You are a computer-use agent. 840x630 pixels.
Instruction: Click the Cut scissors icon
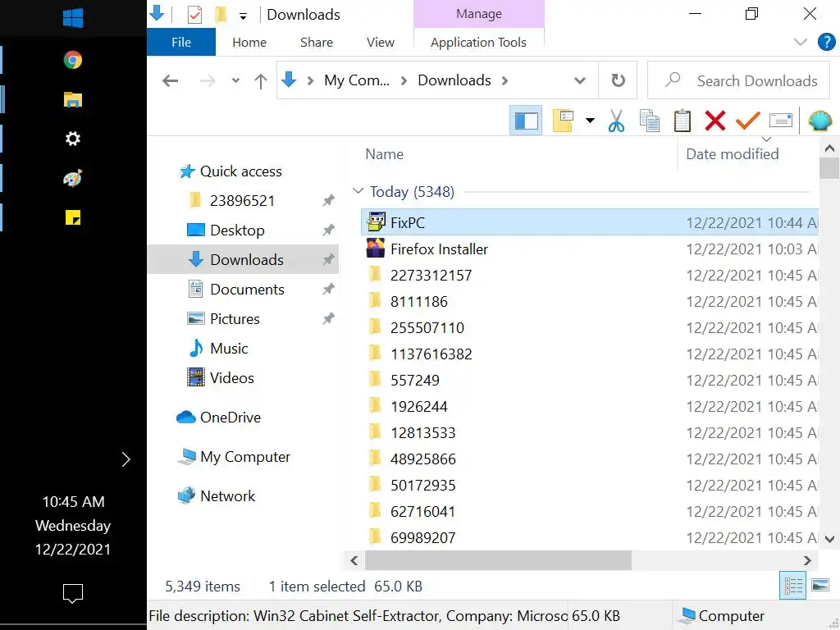(x=616, y=121)
